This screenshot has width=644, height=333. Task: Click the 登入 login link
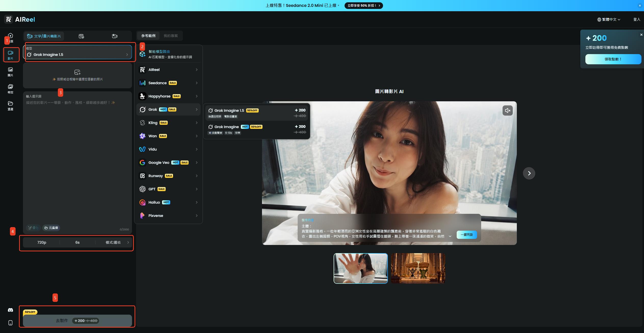pos(637,19)
